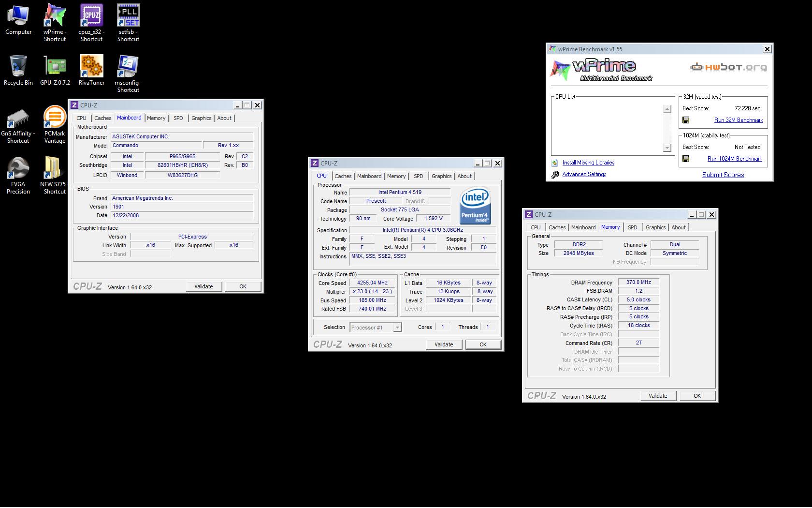Click Run 32M Benchmark link
The image size is (812, 508).
[x=739, y=120]
